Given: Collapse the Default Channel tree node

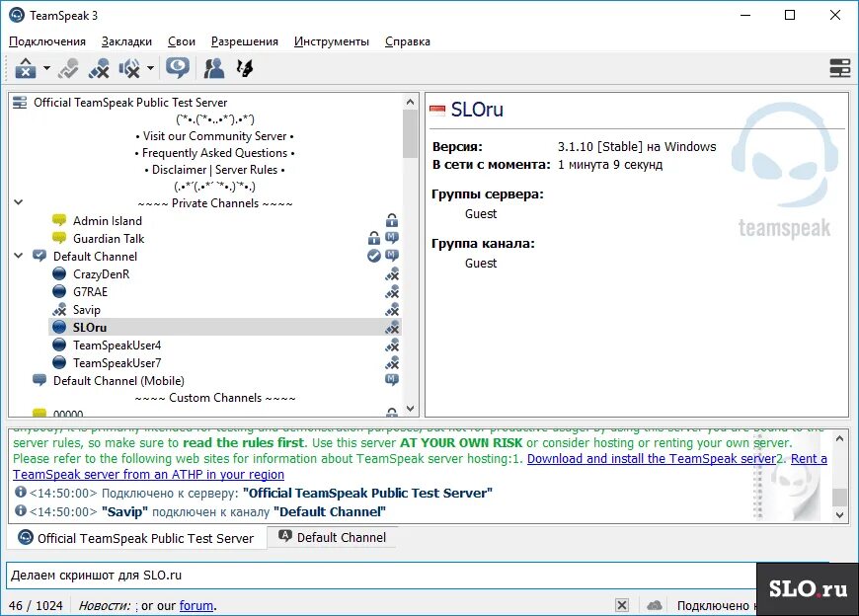Looking at the screenshot, I should tap(18, 255).
